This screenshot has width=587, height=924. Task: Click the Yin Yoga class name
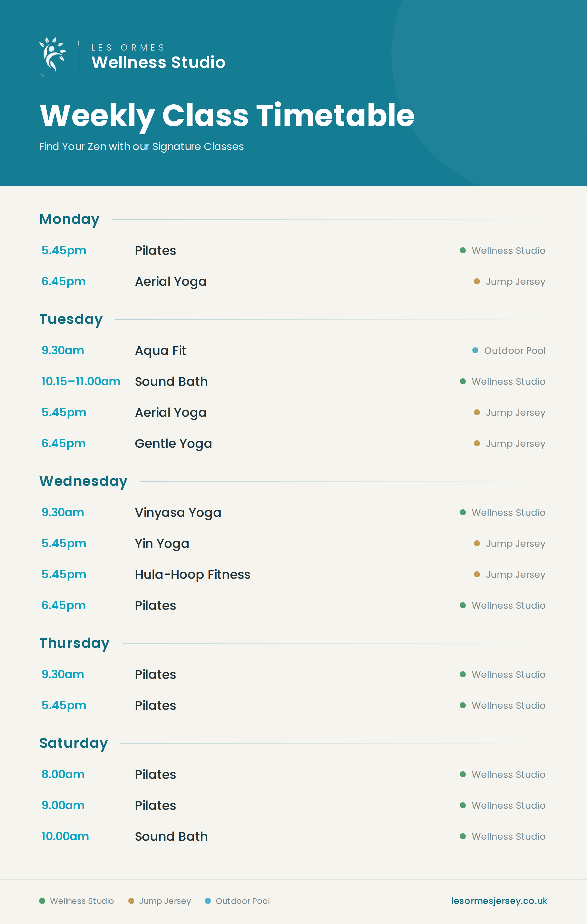(x=162, y=544)
